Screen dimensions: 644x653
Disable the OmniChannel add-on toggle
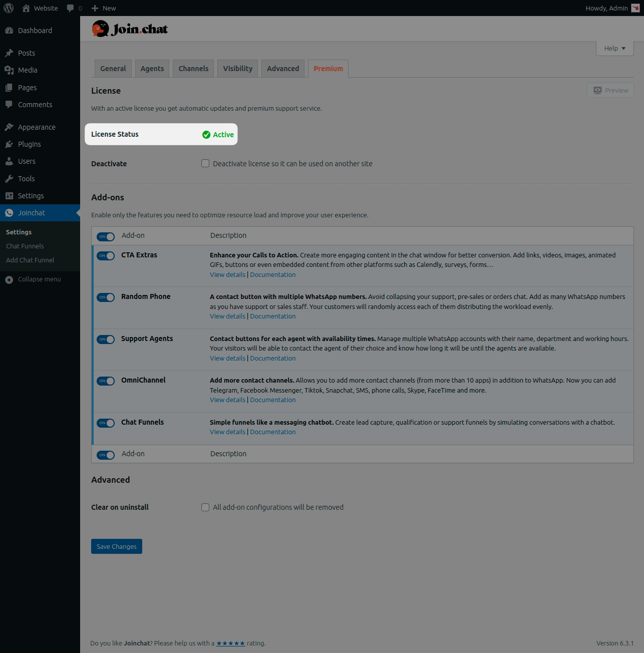point(106,381)
